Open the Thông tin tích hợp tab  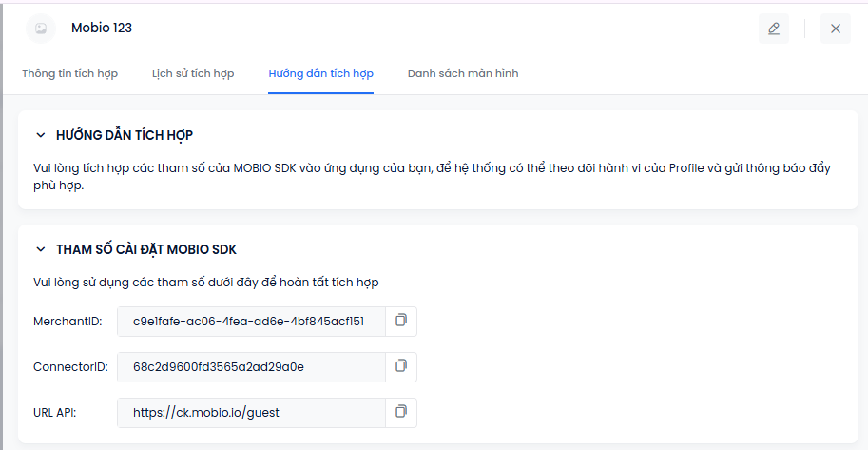pyautogui.click(x=69, y=73)
